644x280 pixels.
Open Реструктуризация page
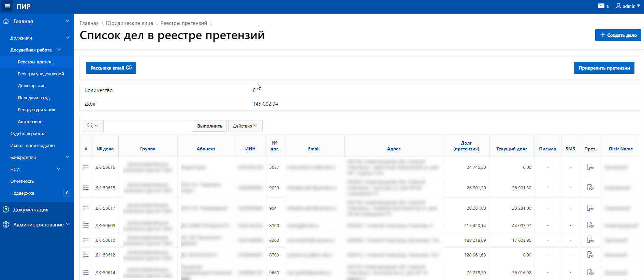pos(36,109)
